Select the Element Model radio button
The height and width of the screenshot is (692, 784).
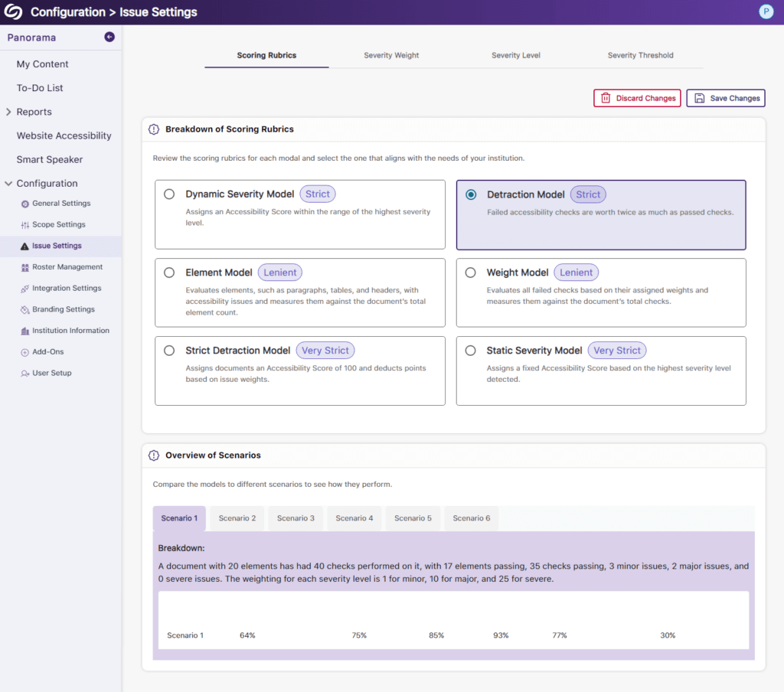tap(169, 272)
